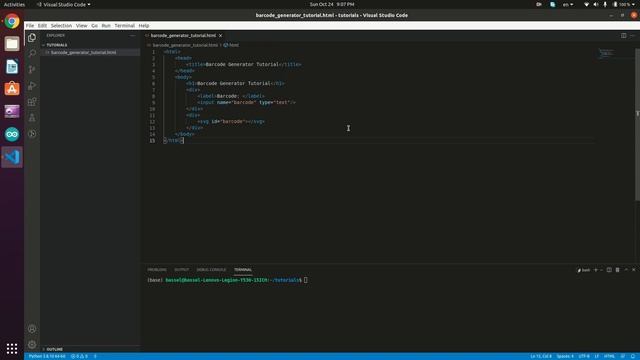
Task: Change encoding via UTF-8 status
Action: pos(584,356)
